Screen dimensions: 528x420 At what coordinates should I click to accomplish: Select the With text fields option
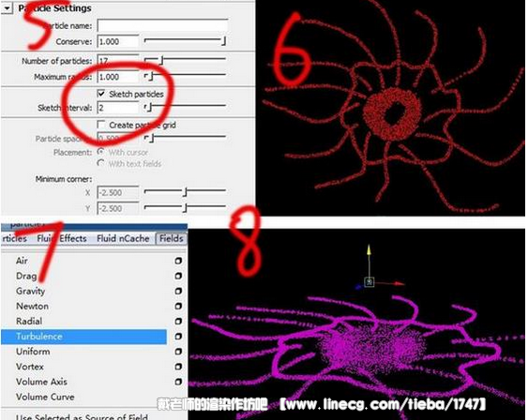(x=100, y=163)
